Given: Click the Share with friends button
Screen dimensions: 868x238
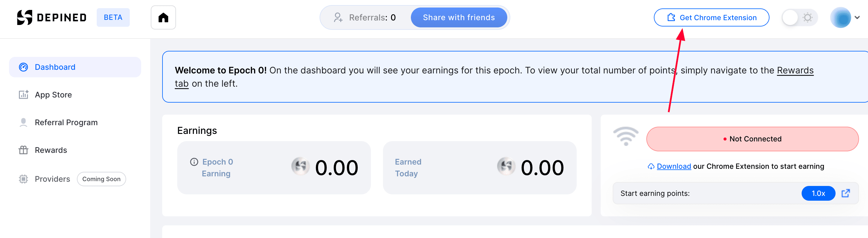Looking at the screenshot, I should 459,17.
